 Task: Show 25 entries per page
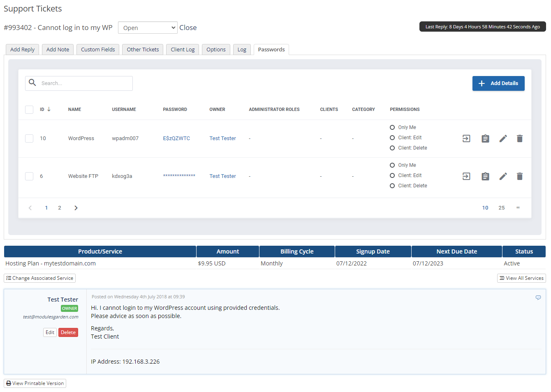[x=502, y=208]
